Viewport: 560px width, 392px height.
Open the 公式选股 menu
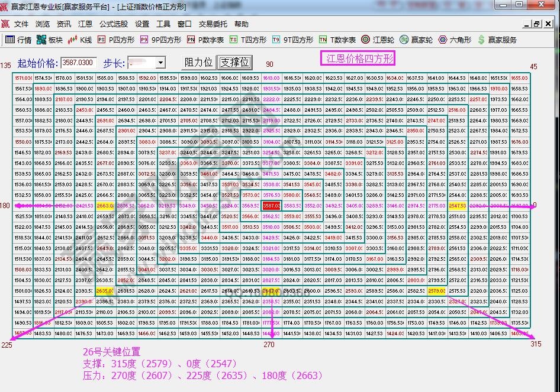pyautogui.click(x=114, y=24)
